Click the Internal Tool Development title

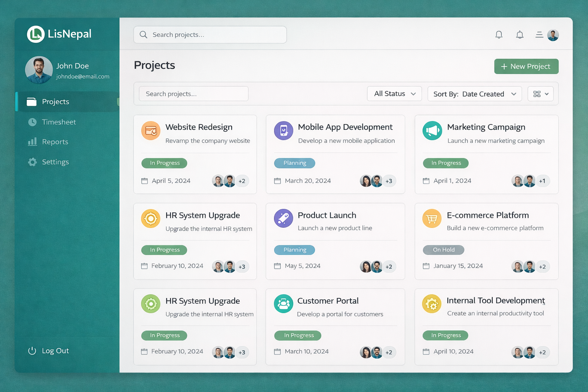pos(496,301)
